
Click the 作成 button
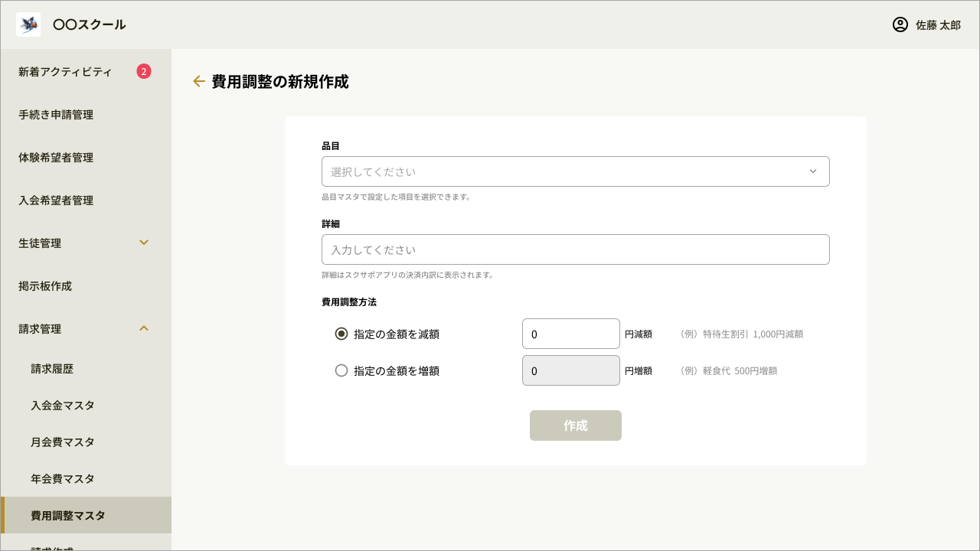tap(576, 425)
